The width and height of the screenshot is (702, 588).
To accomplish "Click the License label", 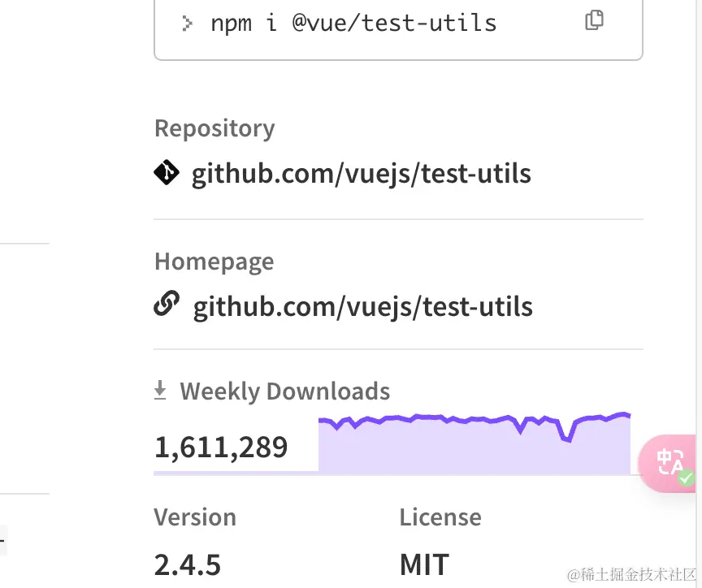I will point(440,517).
